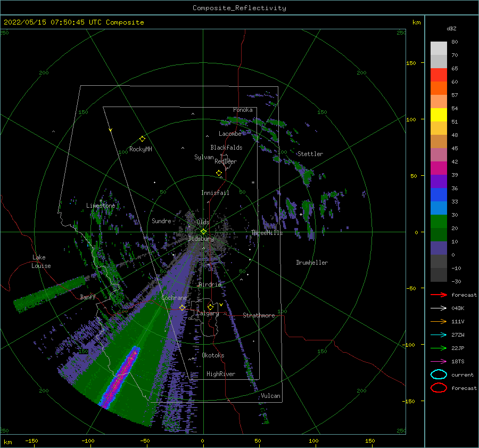This screenshot has height=448, width=479.
Task: Click the RockyMH label
Action: (141, 149)
